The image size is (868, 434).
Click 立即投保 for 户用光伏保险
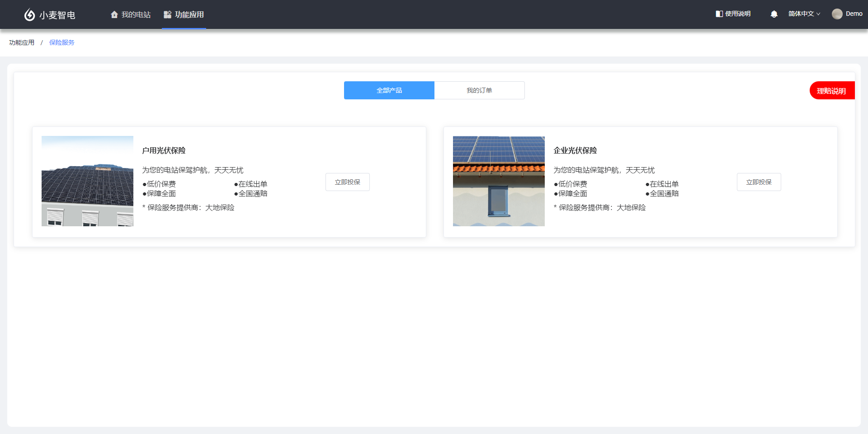(x=347, y=182)
